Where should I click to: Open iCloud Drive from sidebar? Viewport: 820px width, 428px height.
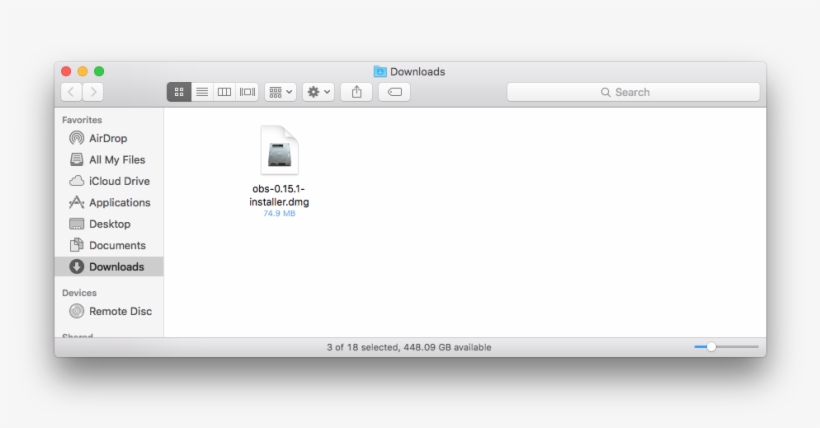109,181
